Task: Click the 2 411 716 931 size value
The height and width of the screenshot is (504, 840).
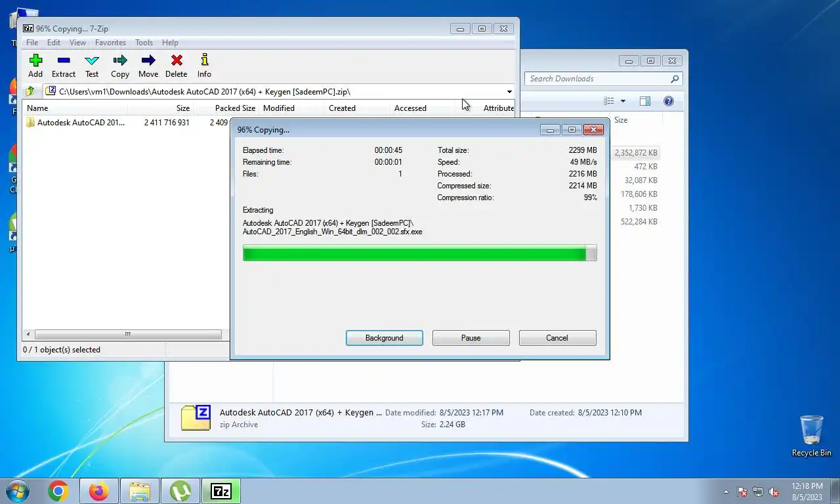Action: [167, 123]
